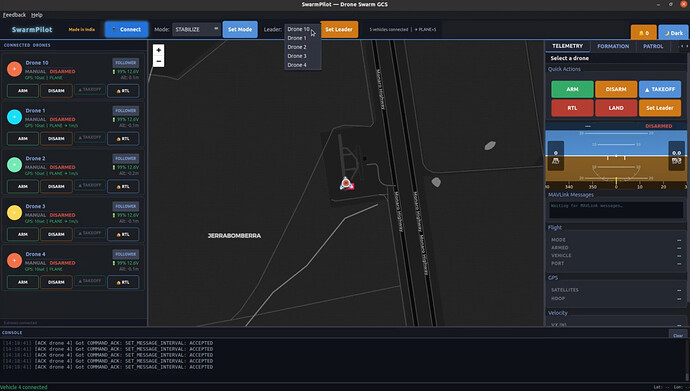This screenshot has width=690, height=391.
Task: Arm Drone 2
Action: pos(23,186)
